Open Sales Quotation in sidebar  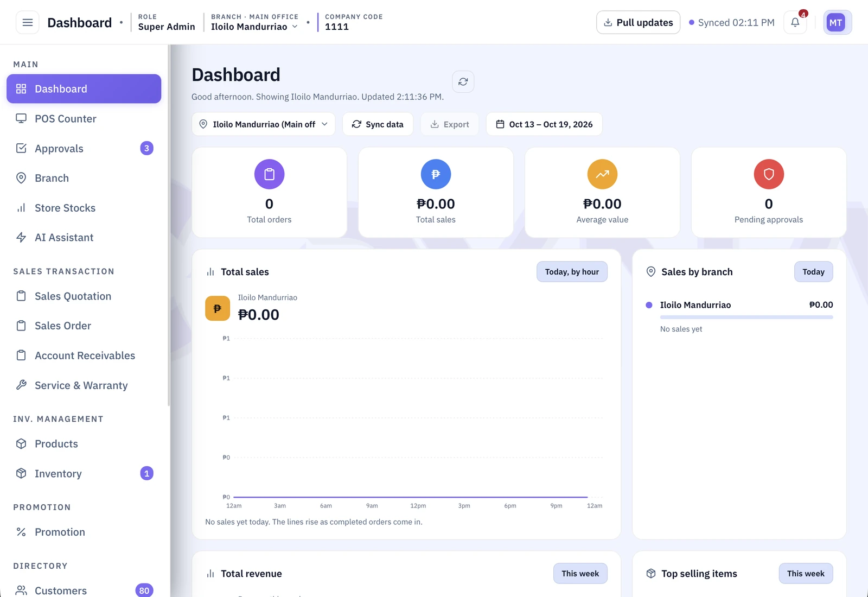click(x=84, y=296)
